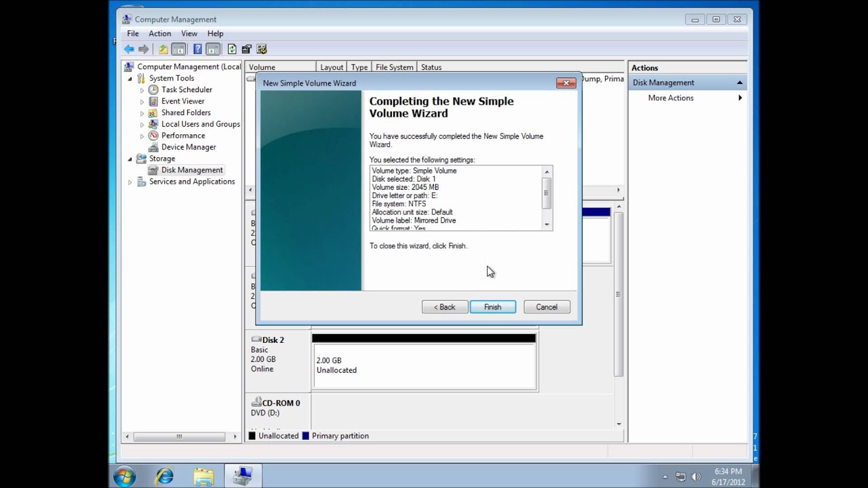Select the Disk 2 2.00 GB Unallocated region
This screenshot has width=868, height=488.
[x=424, y=367]
